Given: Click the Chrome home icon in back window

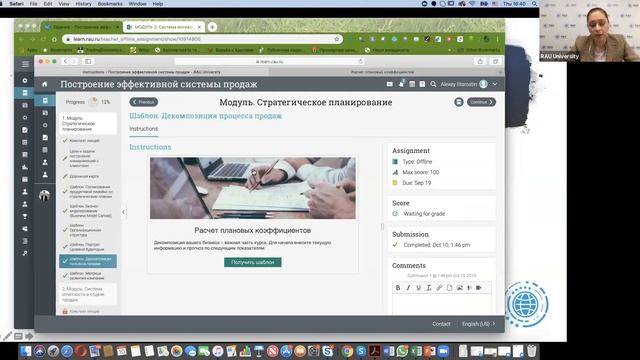Looking at the screenshot, I should (x=54, y=39).
